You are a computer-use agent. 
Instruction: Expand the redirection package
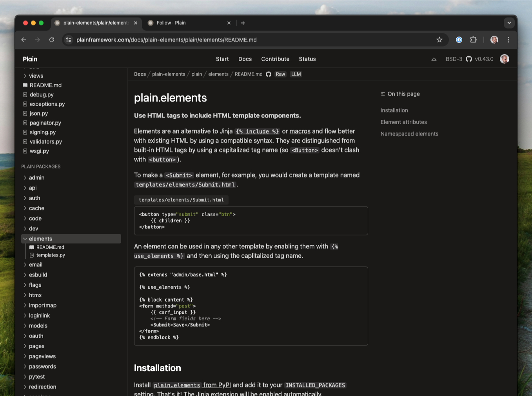tap(42, 387)
